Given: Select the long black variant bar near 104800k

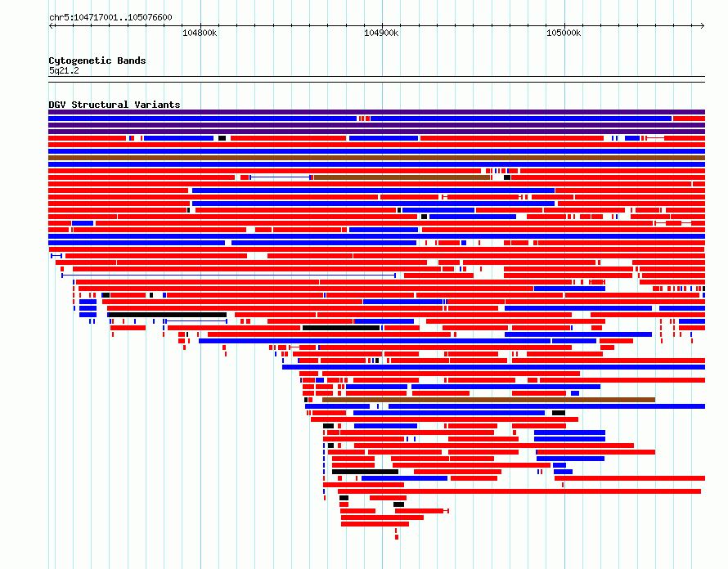Looking at the screenshot, I should (168, 315).
